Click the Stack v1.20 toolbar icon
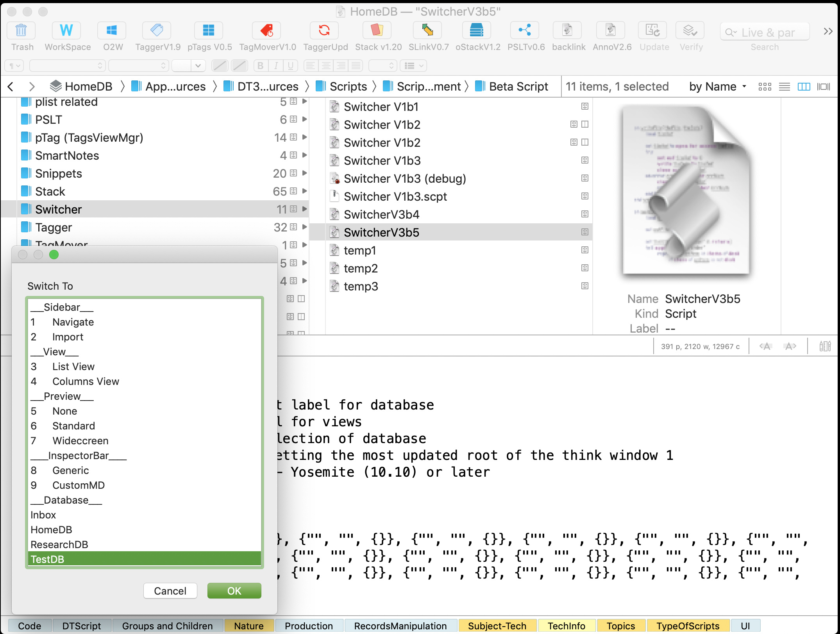The image size is (840, 634). 377,31
